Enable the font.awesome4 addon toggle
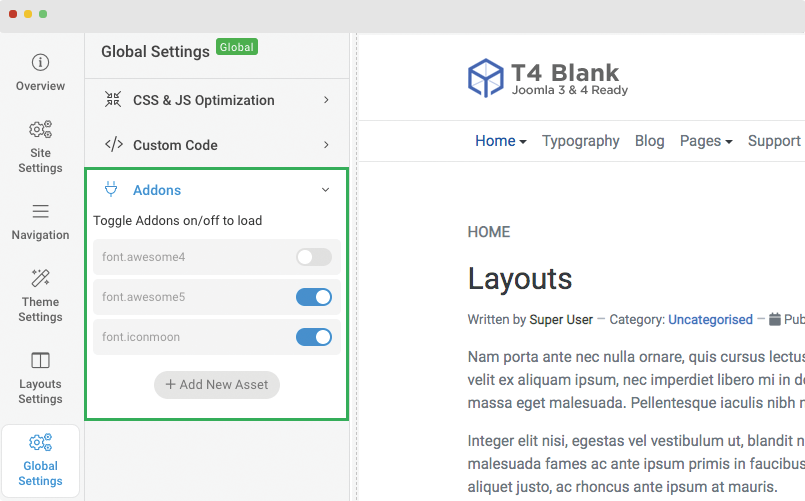The height and width of the screenshot is (501, 805). (314, 257)
